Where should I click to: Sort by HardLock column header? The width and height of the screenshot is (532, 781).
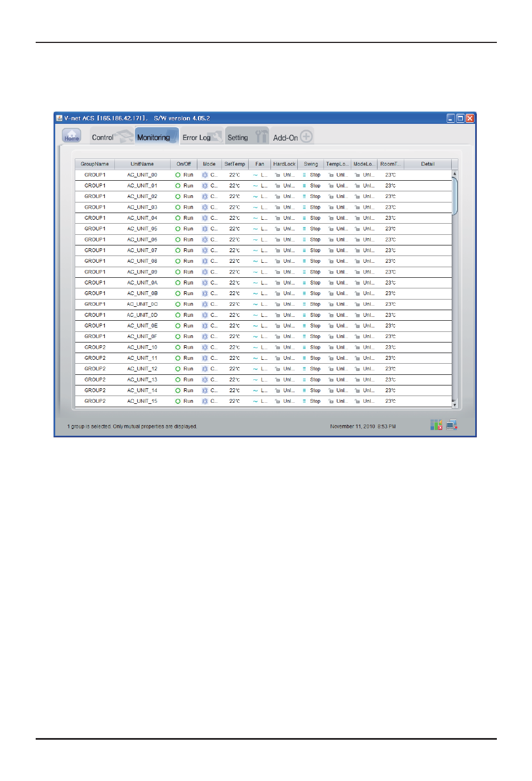[x=284, y=164]
